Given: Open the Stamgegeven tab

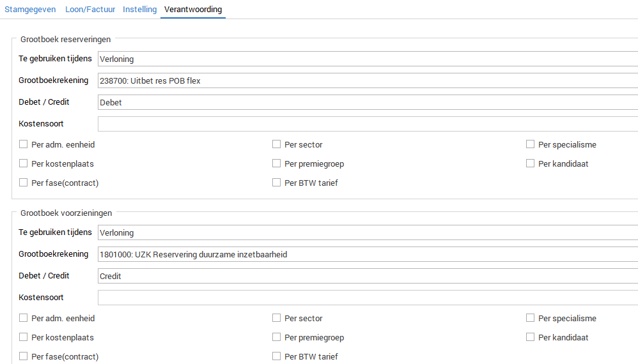Looking at the screenshot, I should point(30,10).
